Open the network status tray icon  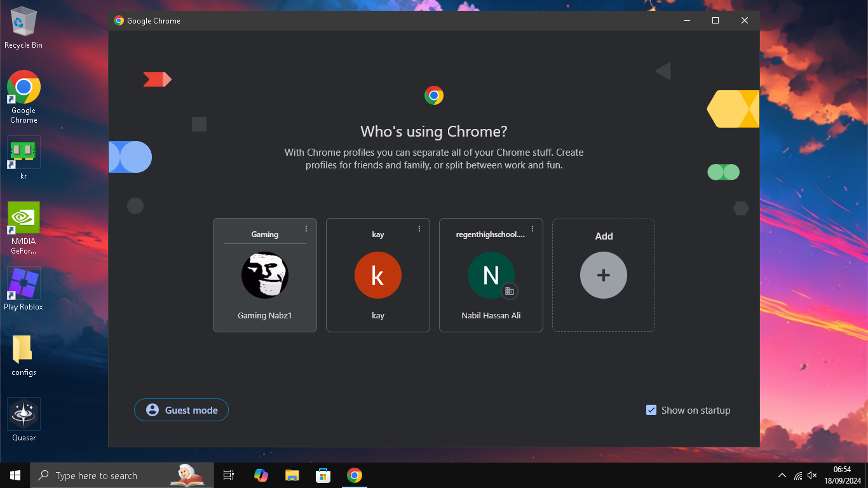(x=798, y=475)
